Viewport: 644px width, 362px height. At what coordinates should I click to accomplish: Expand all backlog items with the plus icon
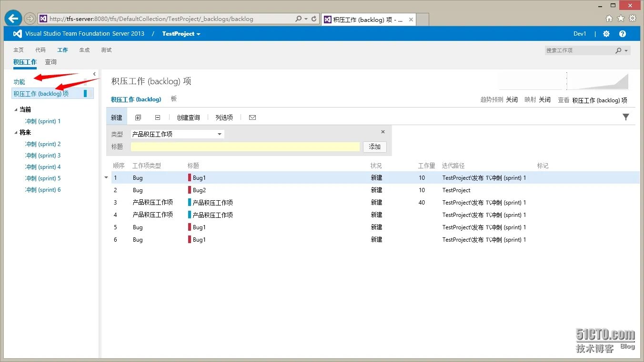(138, 117)
